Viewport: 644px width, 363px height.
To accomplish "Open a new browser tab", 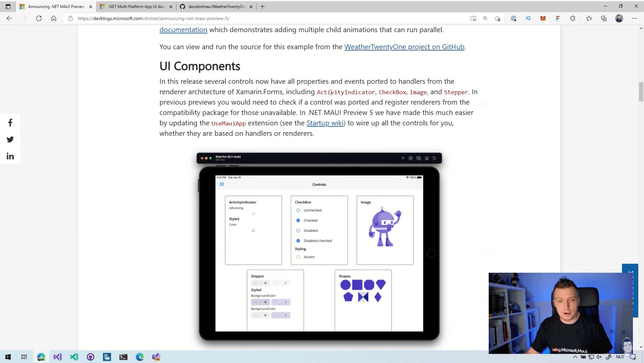I will point(263,6).
